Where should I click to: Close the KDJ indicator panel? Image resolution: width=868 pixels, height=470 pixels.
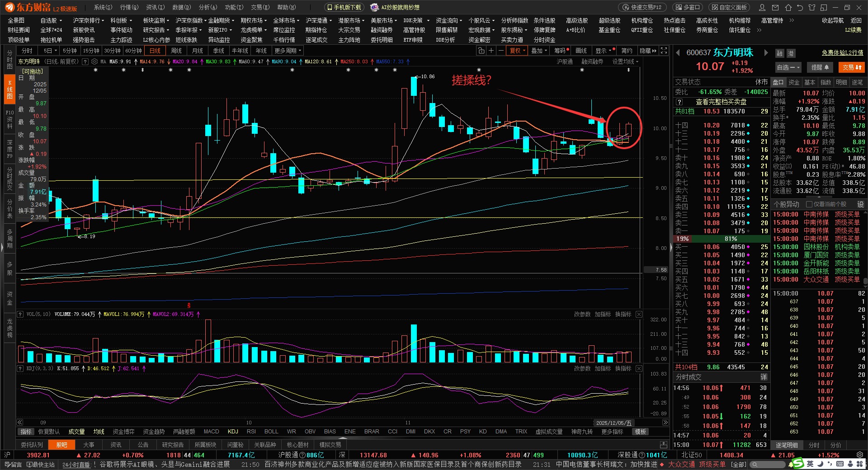639,368
